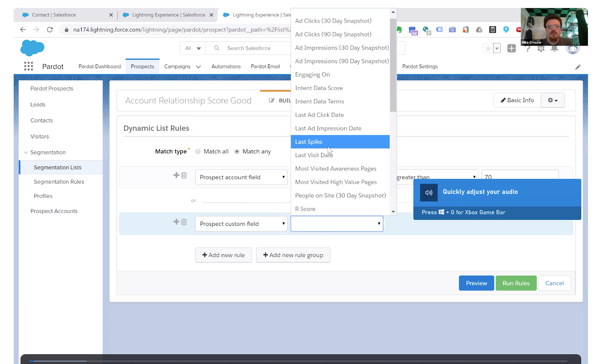Open the App Launcher grid icon
This screenshot has height=364, width=596.
(x=28, y=66)
